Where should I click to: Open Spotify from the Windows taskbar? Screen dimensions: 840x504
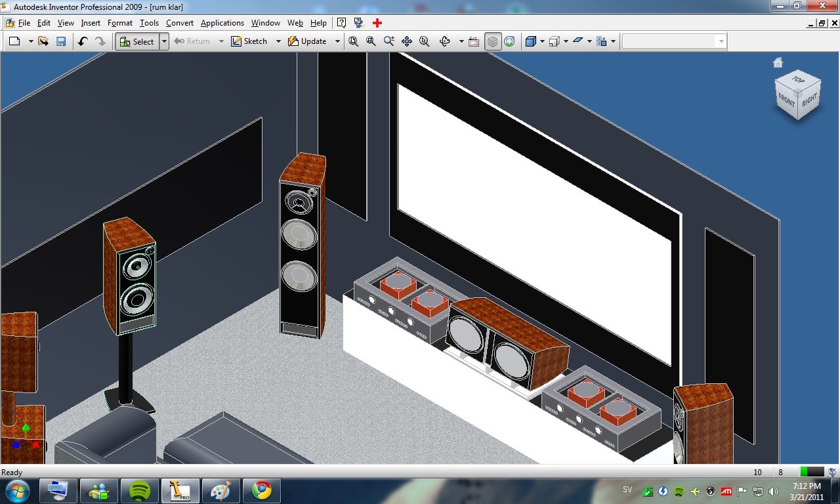pos(140,491)
